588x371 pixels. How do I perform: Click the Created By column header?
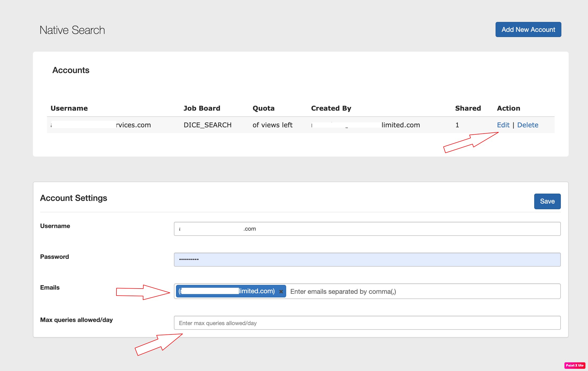[331, 108]
